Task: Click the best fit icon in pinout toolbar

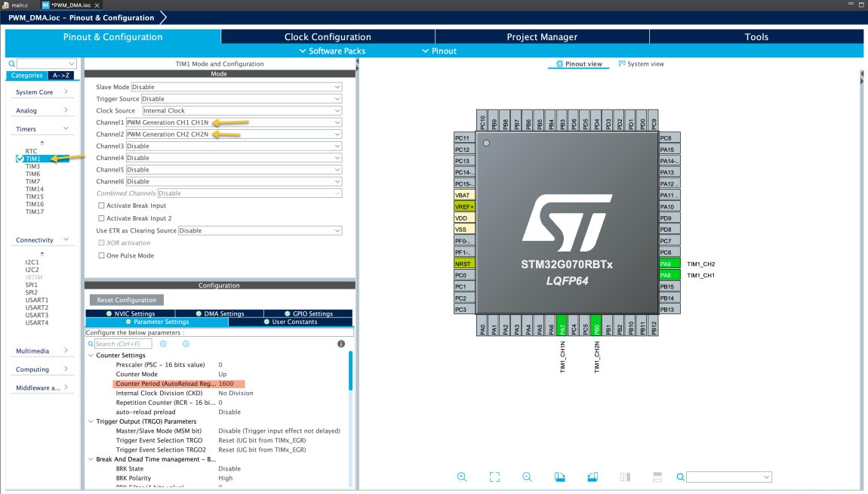Action: coord(494,477)
